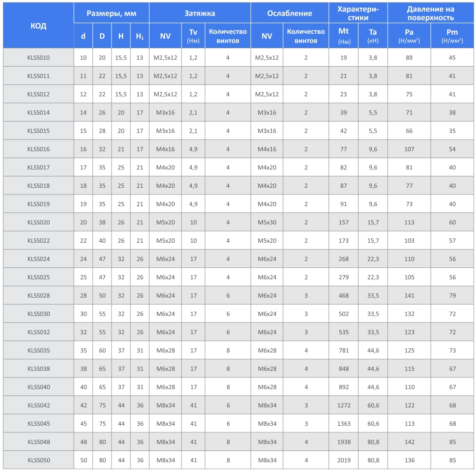
Task: Select the KLSS010 code cell
Action: pyautogui.click(x=39, y=58)
